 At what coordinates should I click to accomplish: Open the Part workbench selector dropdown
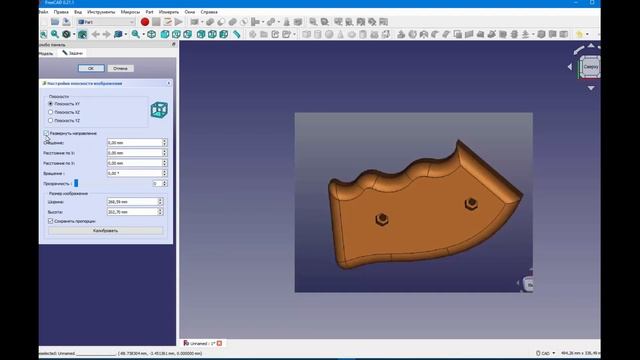click(106, 22)
